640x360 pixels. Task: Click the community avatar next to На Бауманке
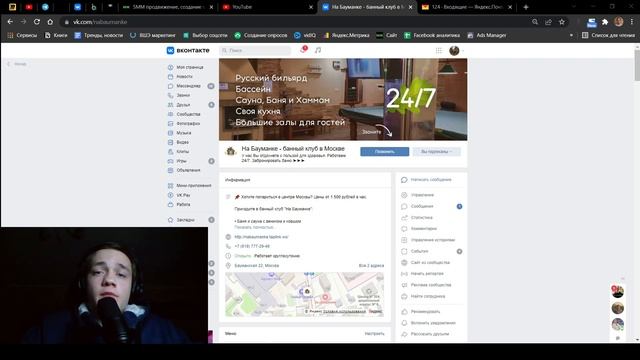[231, 151]
